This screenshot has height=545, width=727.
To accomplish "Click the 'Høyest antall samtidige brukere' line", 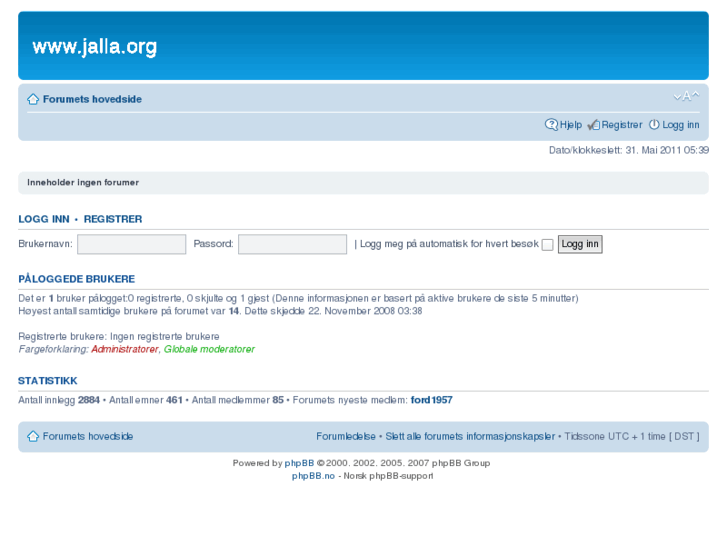I will point(220,311).
